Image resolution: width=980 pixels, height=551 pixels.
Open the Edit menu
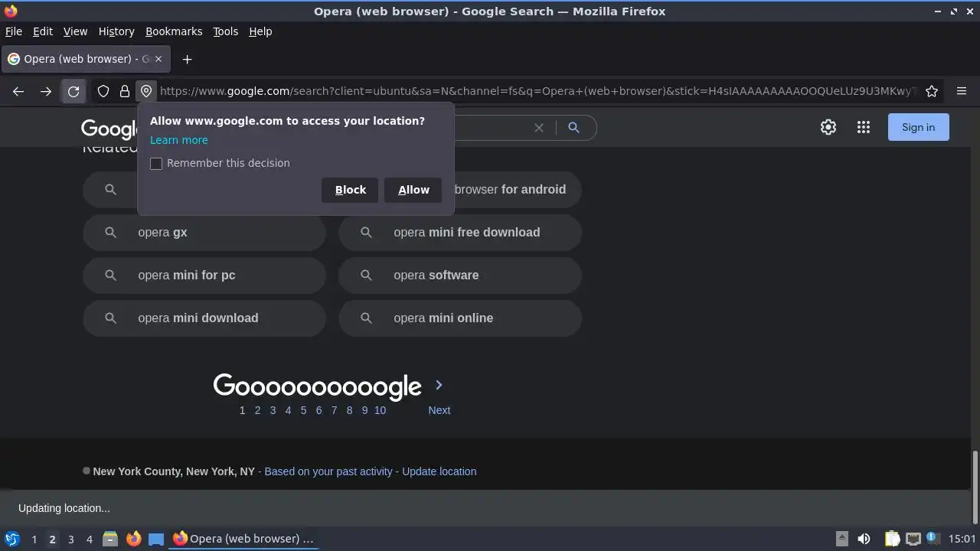(43, 31)
